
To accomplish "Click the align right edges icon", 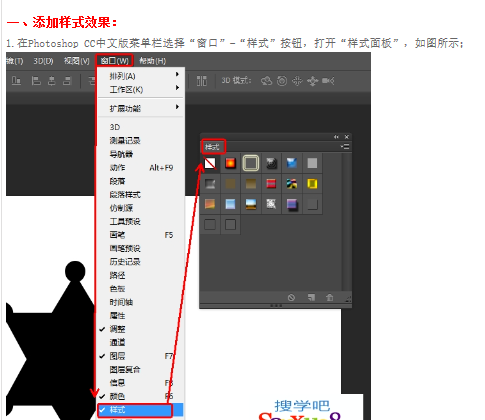I will click(x=67, y=81).
